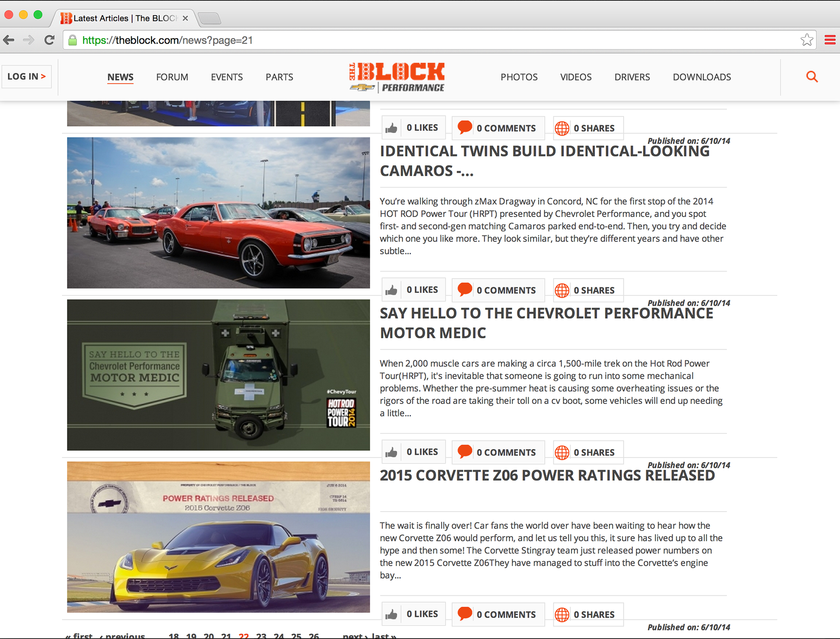Viewport: 840px width, 639px height.
Task: Click thumbs-up icon above the Identical Twins headline
Action: tap(391, 128)
